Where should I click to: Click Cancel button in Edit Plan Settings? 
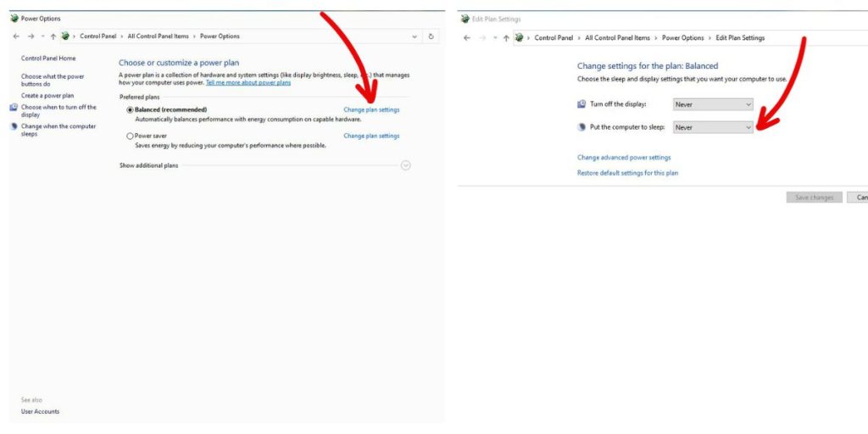(x=858, y=198)
